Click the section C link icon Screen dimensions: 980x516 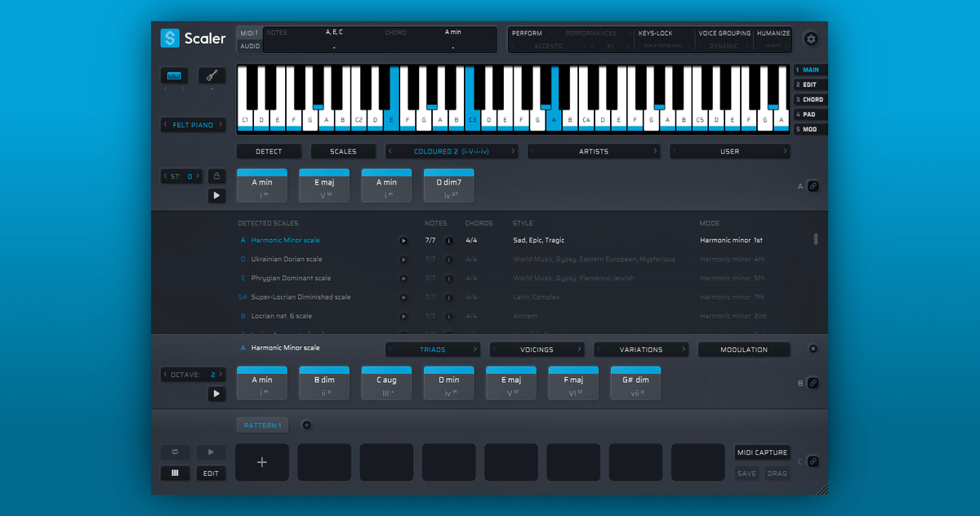813,461
